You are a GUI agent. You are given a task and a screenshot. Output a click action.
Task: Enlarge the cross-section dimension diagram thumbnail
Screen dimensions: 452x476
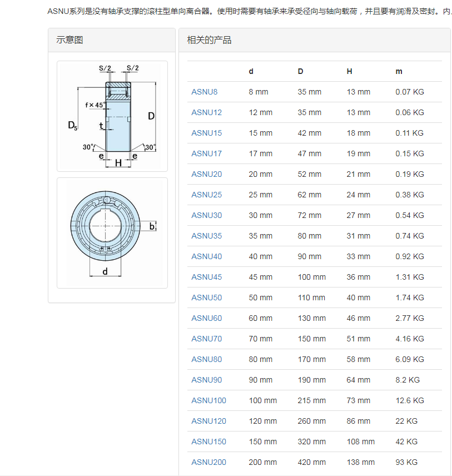[112, 116]
